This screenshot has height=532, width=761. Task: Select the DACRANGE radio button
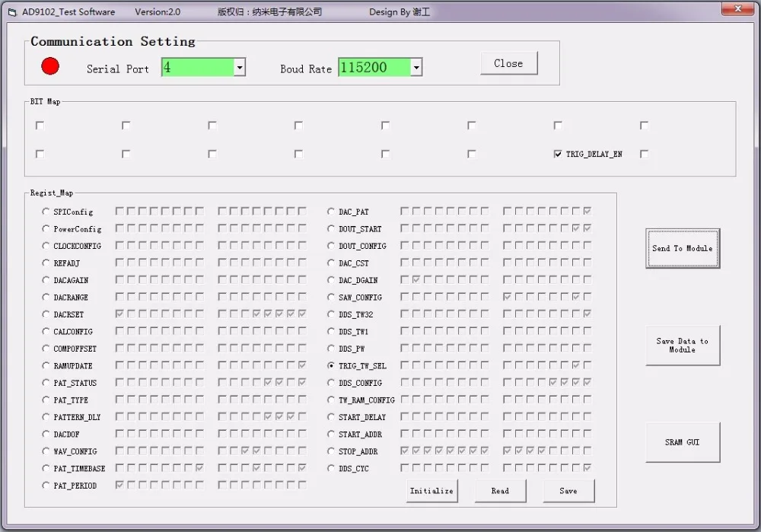coord(46,297)
